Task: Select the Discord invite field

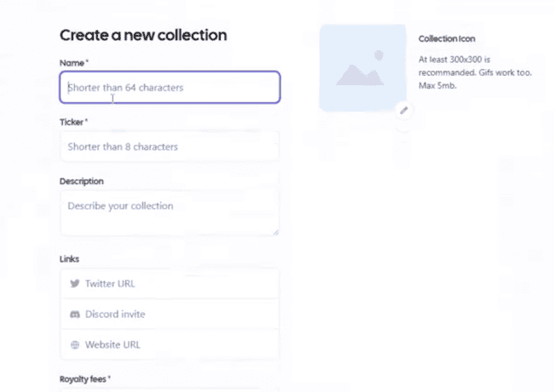Action: pos(179,314)
